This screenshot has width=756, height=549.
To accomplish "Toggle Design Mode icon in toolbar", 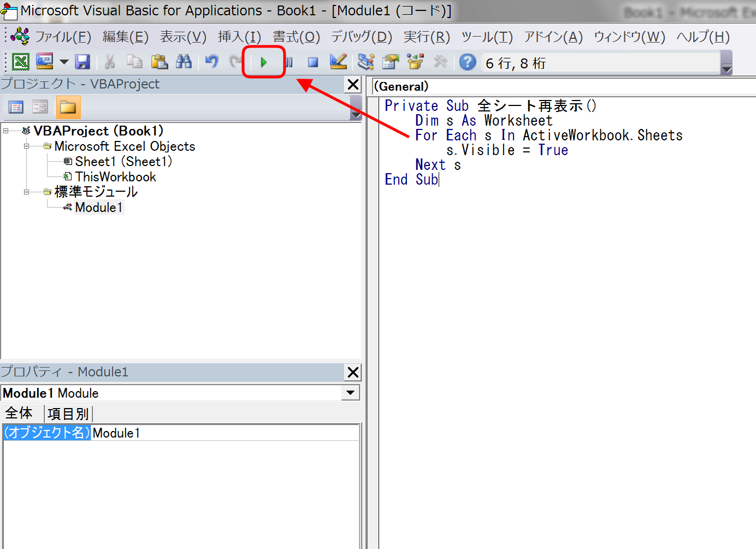I will pos(338,62).
